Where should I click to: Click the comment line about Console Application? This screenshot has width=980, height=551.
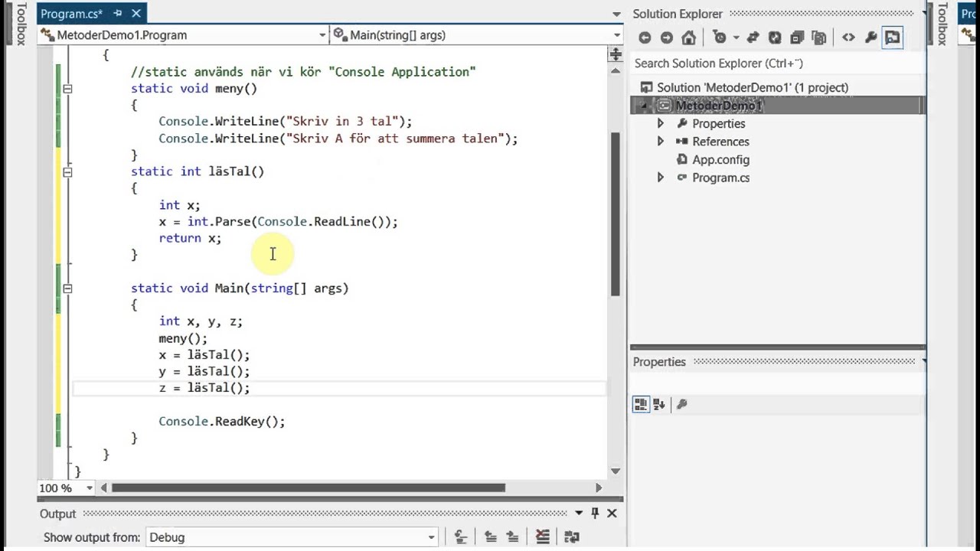[x=303, y=72]
